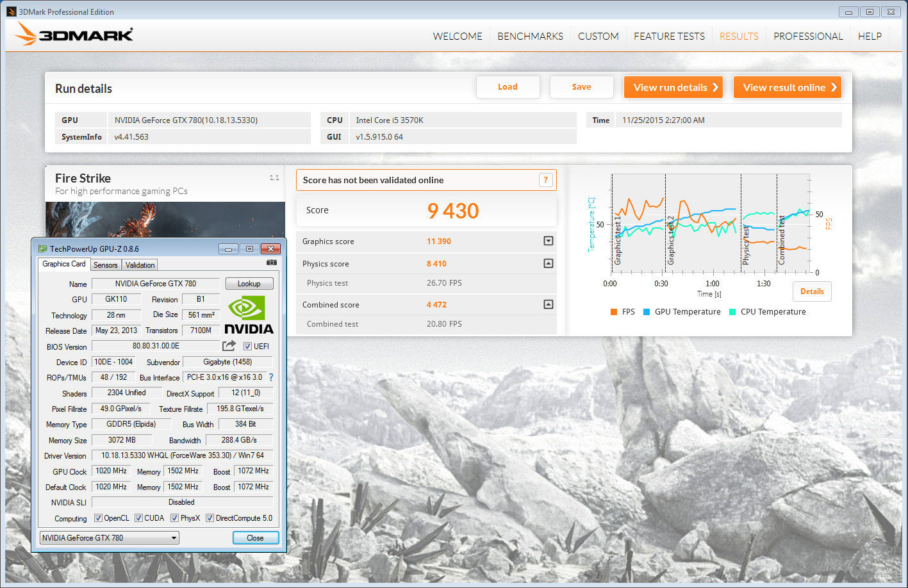This screenshot has width=908, height=588.
Task: Expand the Graphics score details
Action: click(549, 241)
